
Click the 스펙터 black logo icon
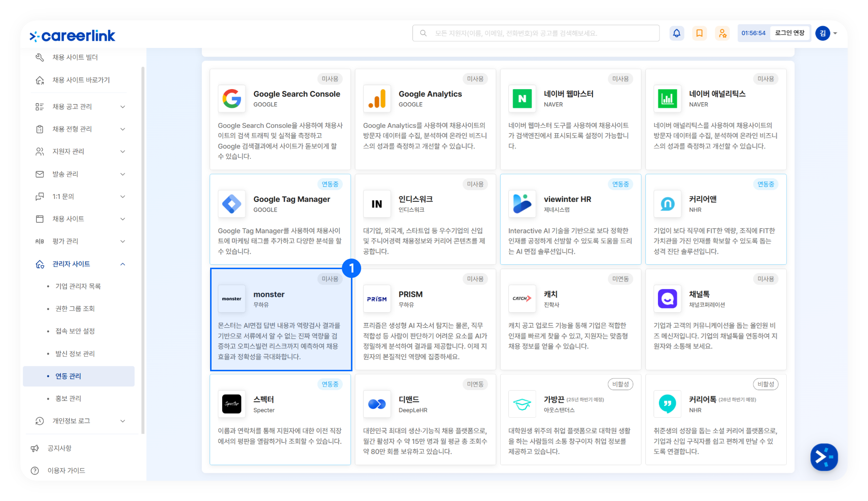[x=232, y=404]
